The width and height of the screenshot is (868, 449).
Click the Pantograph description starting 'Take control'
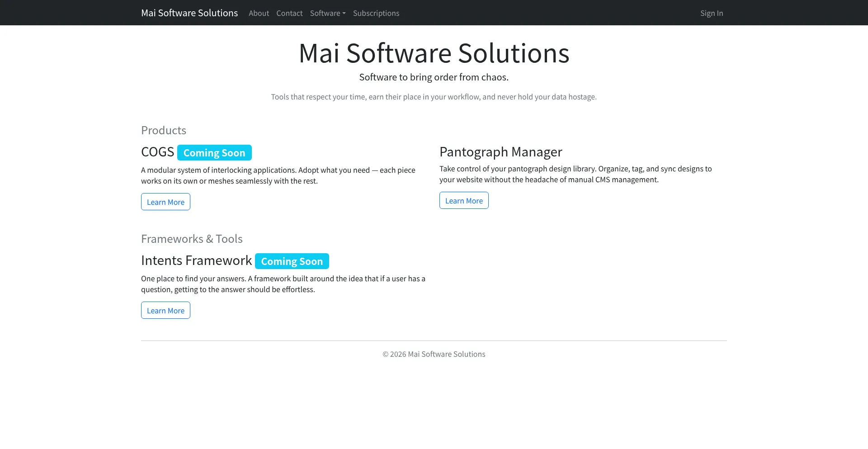click(576, 174)
